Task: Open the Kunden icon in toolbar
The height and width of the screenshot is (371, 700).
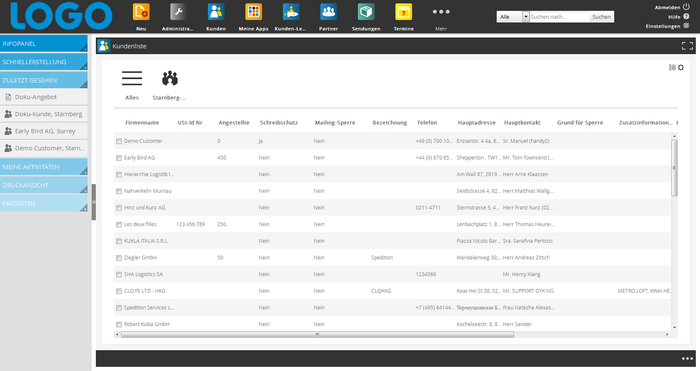Action: point(216,12)
